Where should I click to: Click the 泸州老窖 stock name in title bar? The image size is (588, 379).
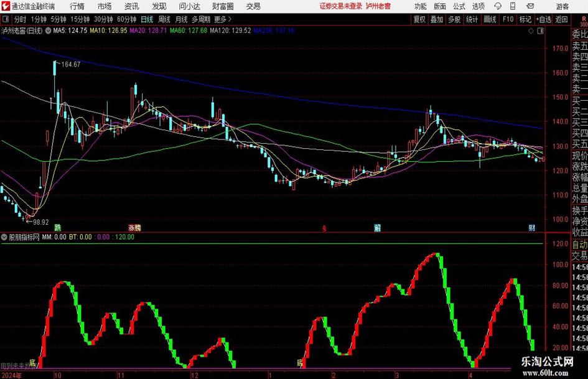tap(378, 6)
